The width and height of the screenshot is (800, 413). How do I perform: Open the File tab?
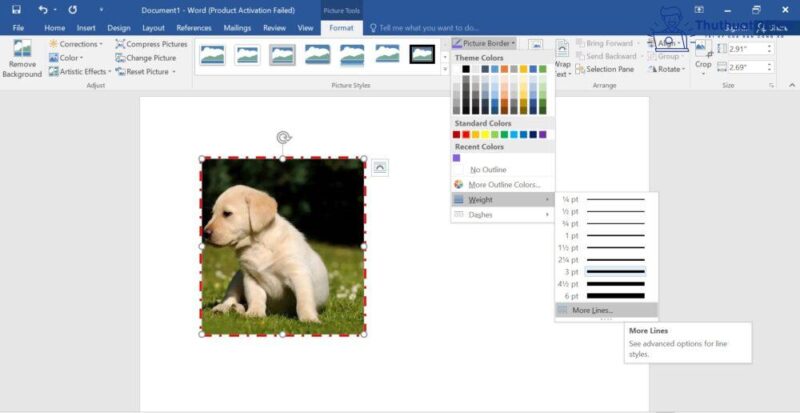coord(18,28)
